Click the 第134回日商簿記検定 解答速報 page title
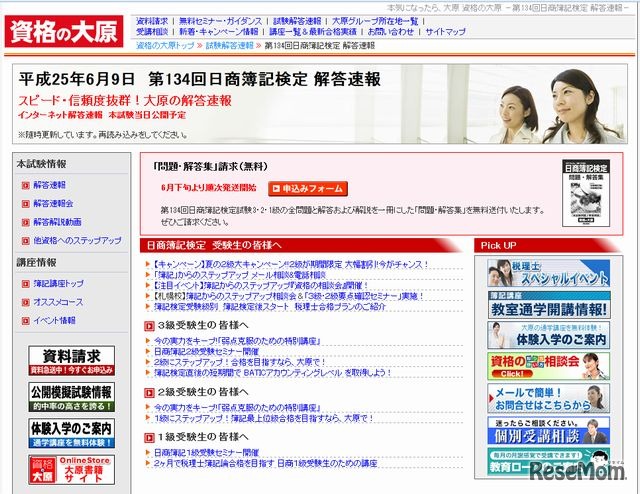This screenshot has width=640, height=494. [264, 79]
